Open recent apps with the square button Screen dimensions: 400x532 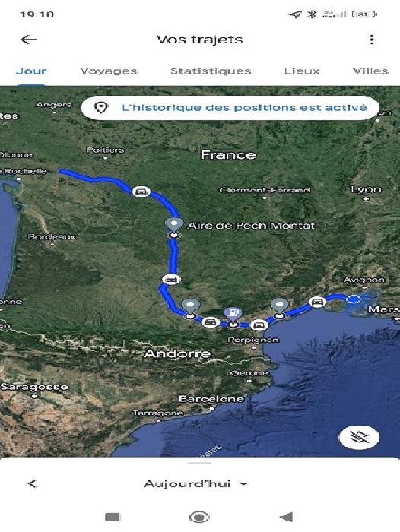click(113, 517)
